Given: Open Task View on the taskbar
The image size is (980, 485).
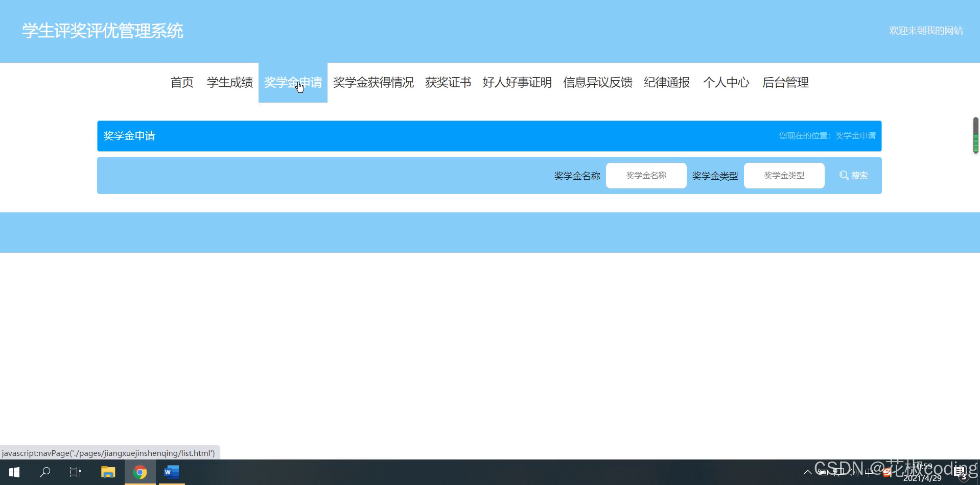Looking at the screenshot, I should tap(76, 472).
